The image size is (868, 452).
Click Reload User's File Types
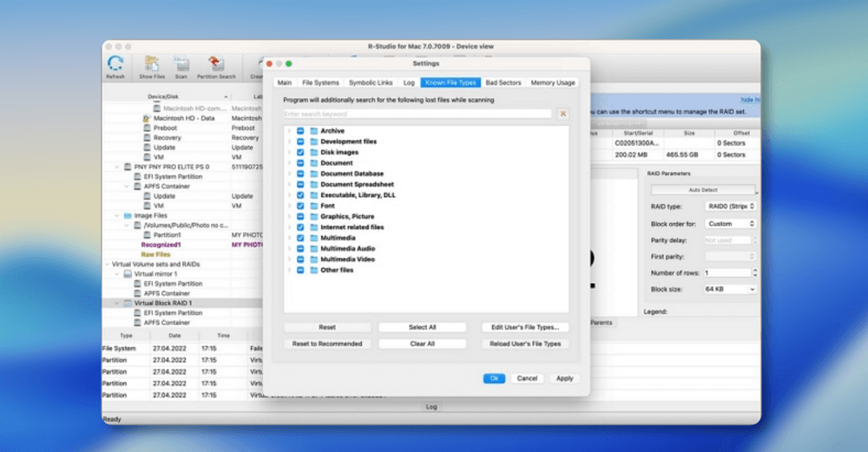(x=525, y=344)
